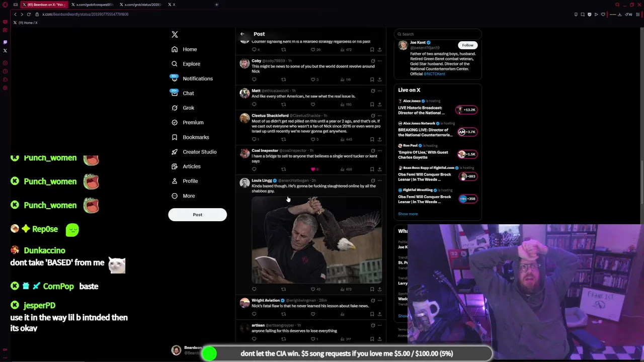The width and height of the screenshot is (644, 362).
Task: Open Premium in the X sidebar
Action: pyautogui.click(x=187, y=122)
